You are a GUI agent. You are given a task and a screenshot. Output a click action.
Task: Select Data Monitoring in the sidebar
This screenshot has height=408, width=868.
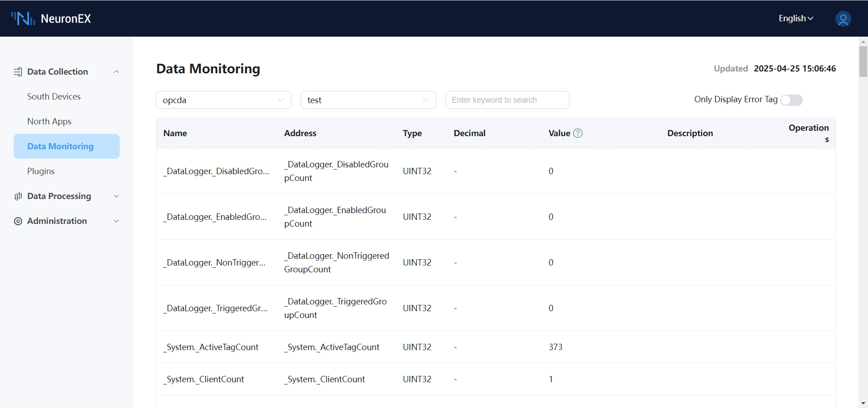coord(61,146)
